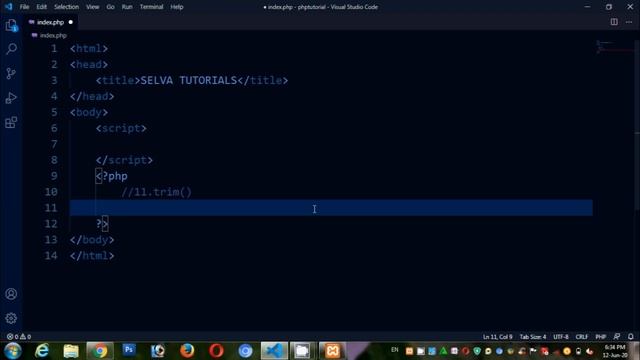The height and width of the screenshot is (360, 640).
Task: Change CRLF end of line sequence
Action: click(582, 337)
